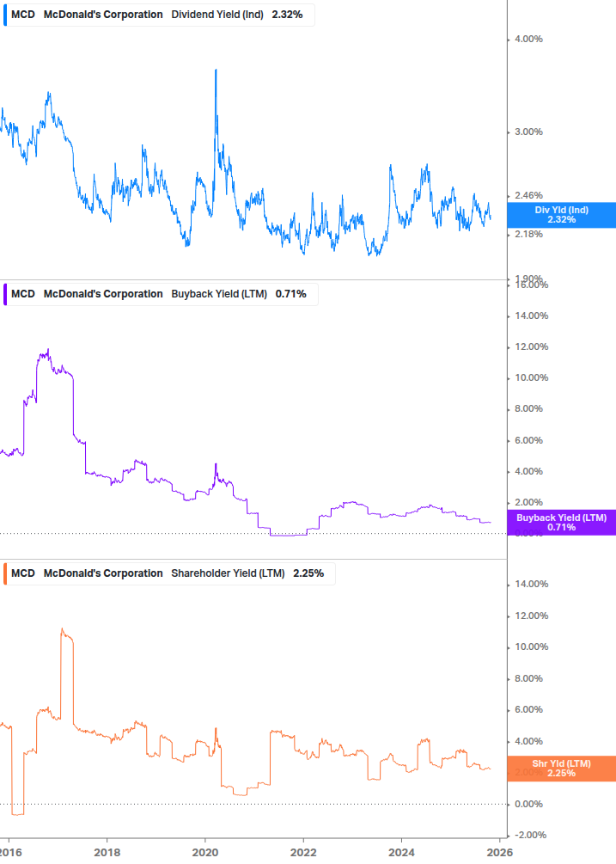Click the 2026 label on the time axis

coord(500,852)
